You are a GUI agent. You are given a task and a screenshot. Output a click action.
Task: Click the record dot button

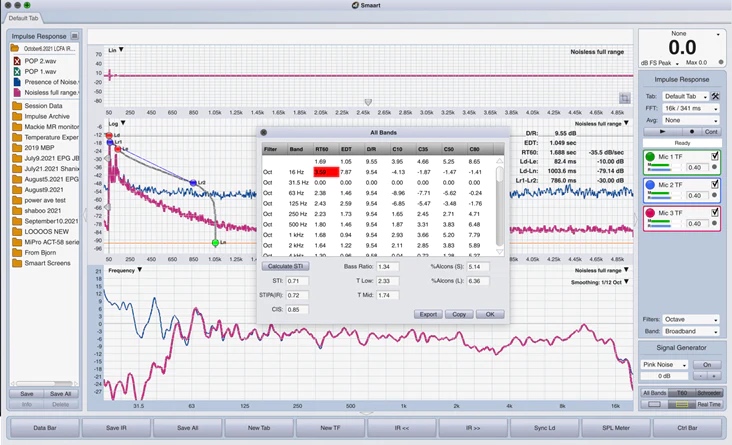[693, 131]
